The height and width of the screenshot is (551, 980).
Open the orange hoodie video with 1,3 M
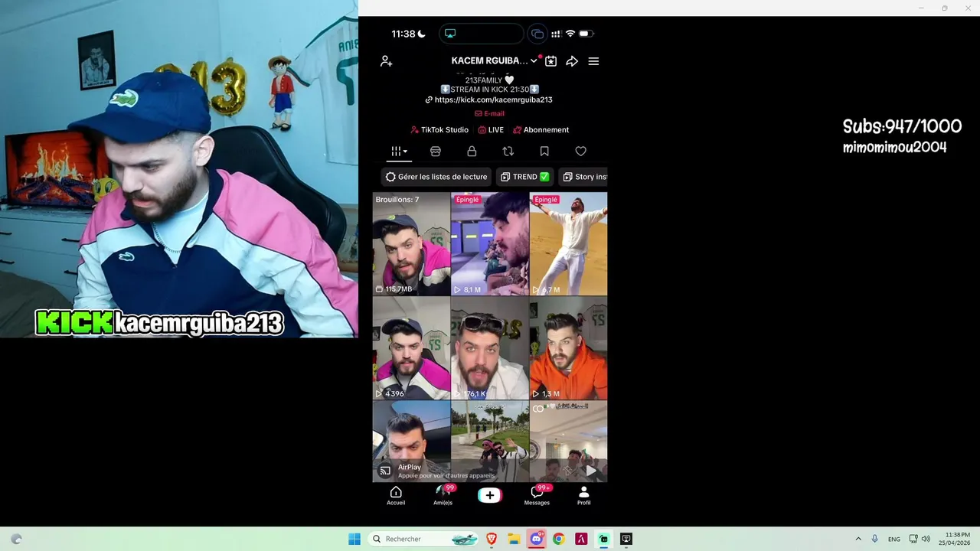(569, 348)
